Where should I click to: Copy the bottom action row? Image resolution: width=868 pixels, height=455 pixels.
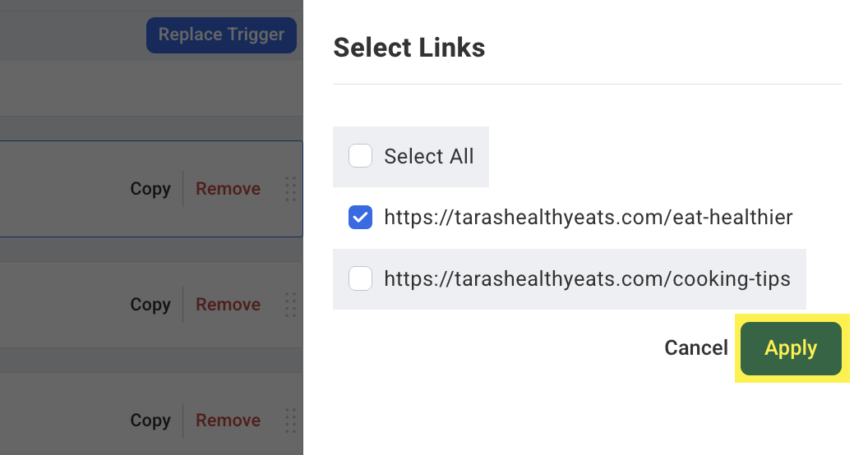point(150,421)
